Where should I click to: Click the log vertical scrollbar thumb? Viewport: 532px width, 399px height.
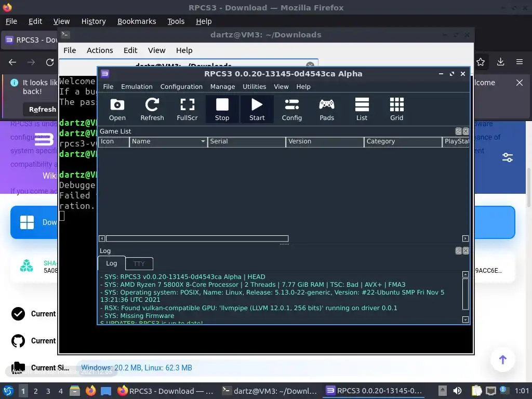(465, 294)
